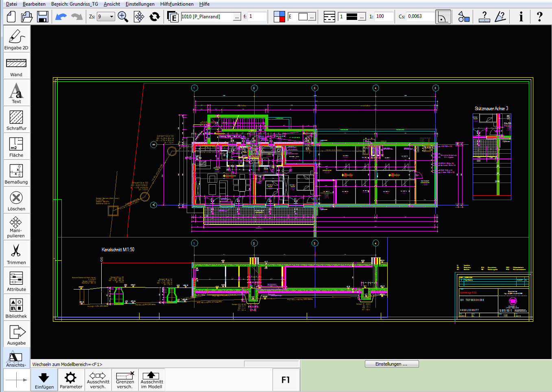The image size is (552, 392).
Task: Open Bereich: Grundriss_TG menu
Action: pyautogui.click(x=74, y=4)
